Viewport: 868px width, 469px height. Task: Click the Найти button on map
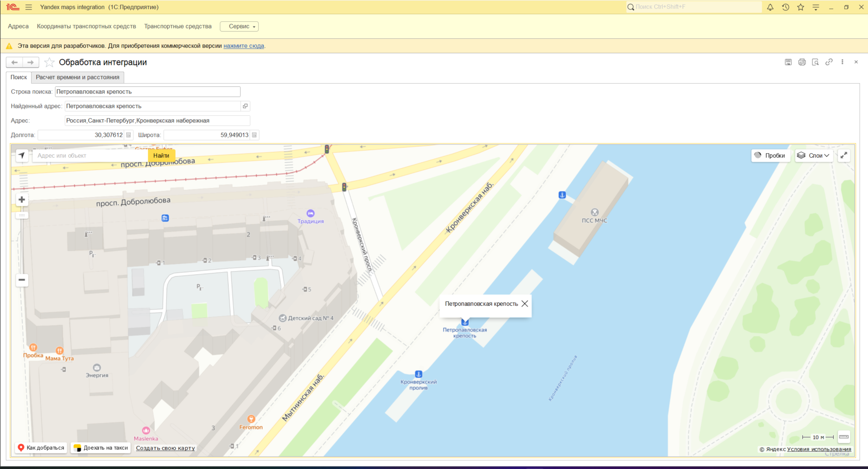tap(161, 155)
